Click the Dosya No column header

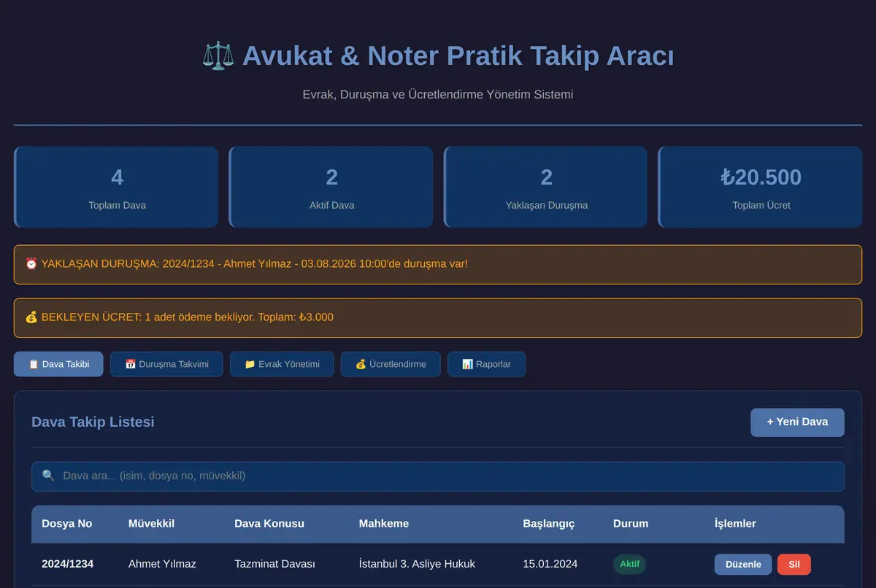tap(67, 524)
